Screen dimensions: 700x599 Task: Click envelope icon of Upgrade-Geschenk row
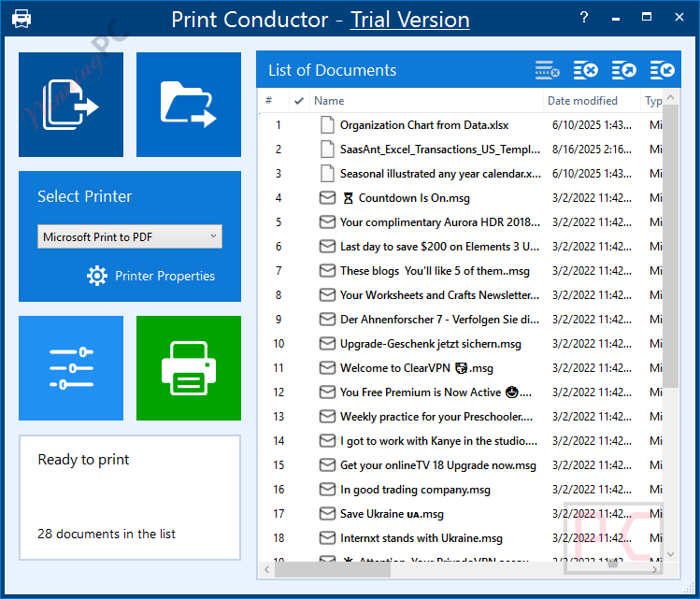point(327,344)
